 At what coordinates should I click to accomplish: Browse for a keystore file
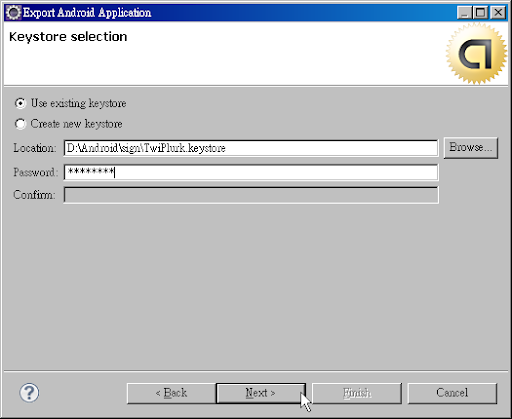(471, 147)
